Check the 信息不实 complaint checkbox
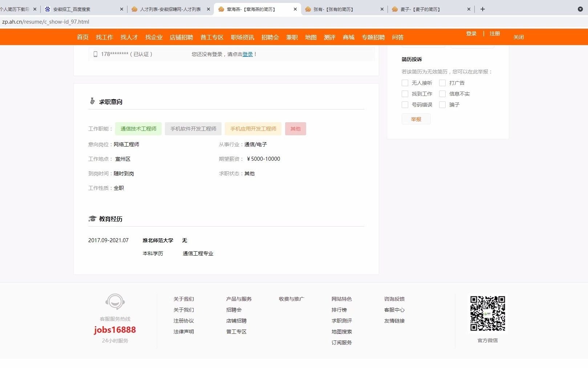This screenshot has width=588, height=368. pos(442,94)
